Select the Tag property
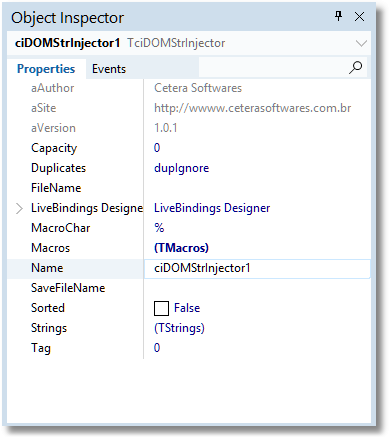The width and height of the screenshot is (390, 440). click(x=41, y=348)
